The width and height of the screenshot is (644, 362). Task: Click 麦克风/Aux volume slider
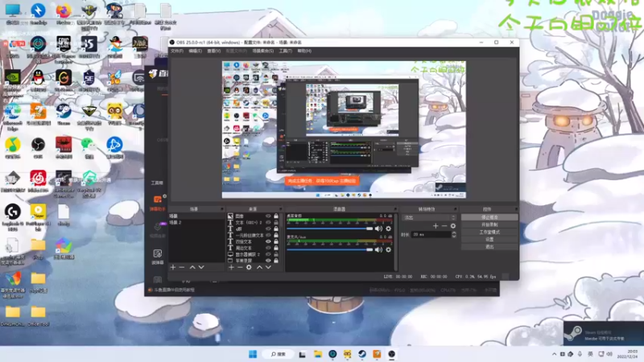(x=330, y=249)
